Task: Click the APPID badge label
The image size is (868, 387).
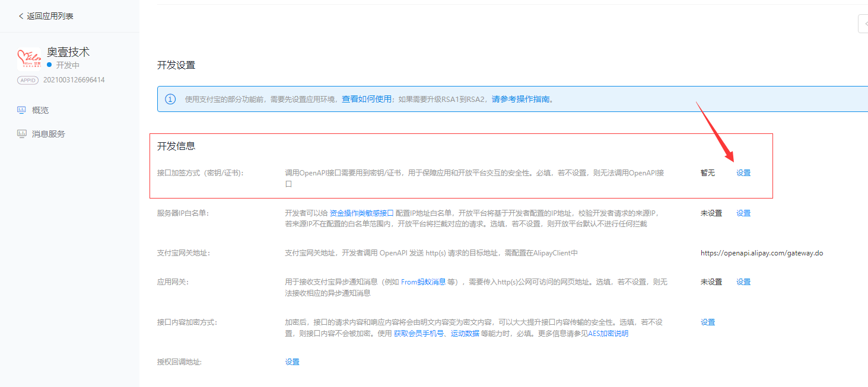Action: pos(28,80)
